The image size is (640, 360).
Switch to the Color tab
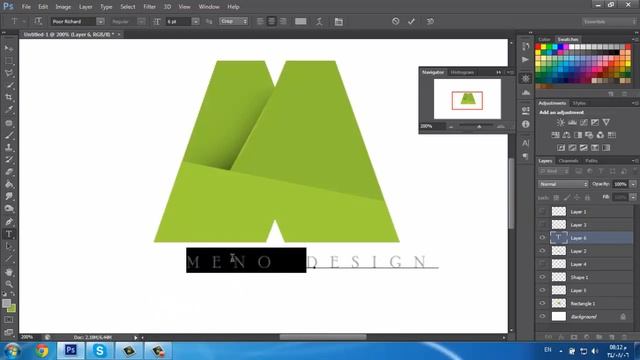point(544,39)
